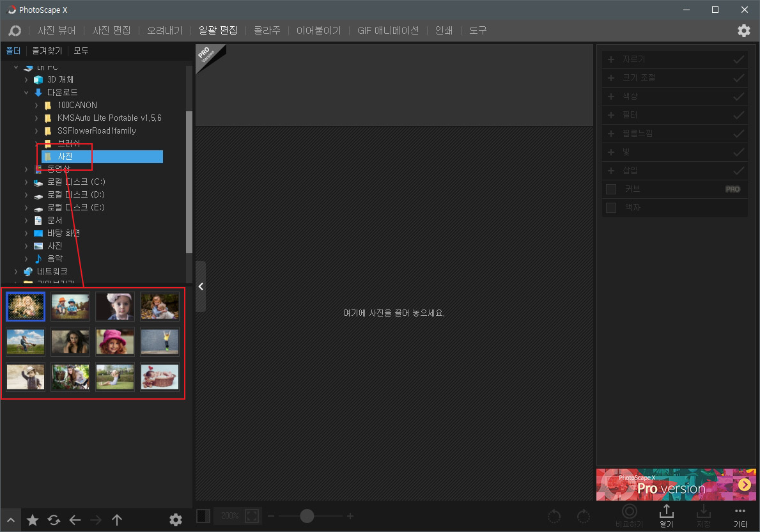The image size is (760, 532).
Task: Expand the 네트워크 tree node
Action: [16, 272]
